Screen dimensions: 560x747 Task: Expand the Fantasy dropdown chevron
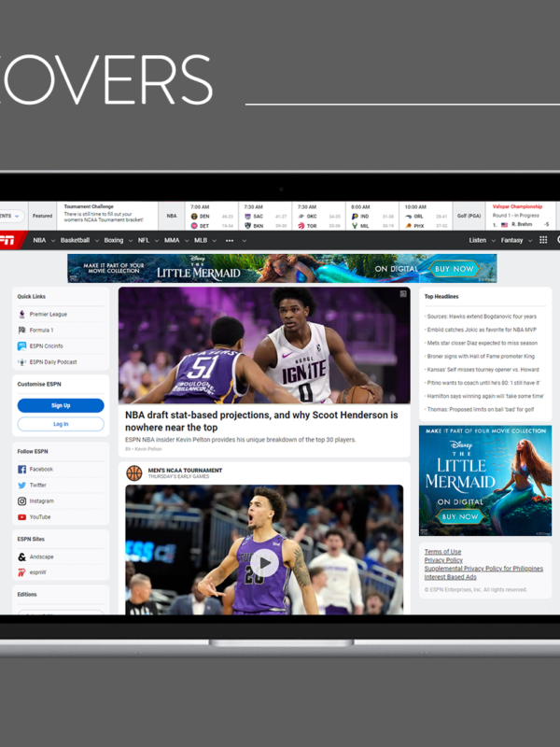(530, 241)
